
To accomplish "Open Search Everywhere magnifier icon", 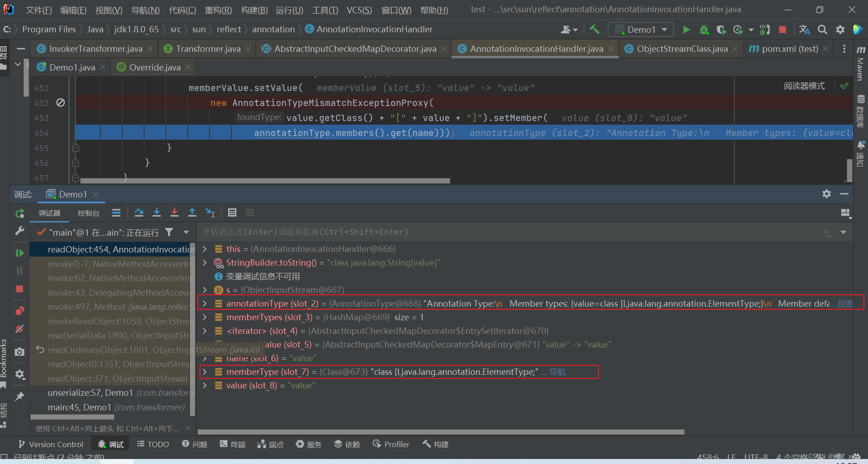I will click(x=822, y=30).
